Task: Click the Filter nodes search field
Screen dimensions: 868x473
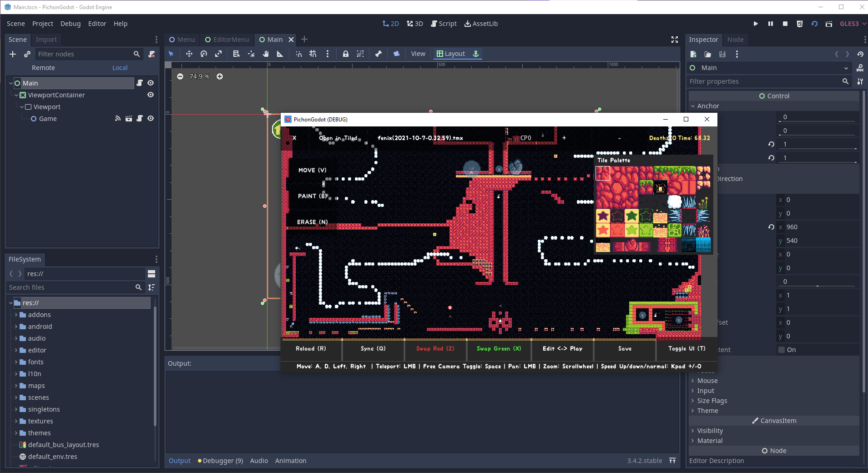Action: click(84, 54)
